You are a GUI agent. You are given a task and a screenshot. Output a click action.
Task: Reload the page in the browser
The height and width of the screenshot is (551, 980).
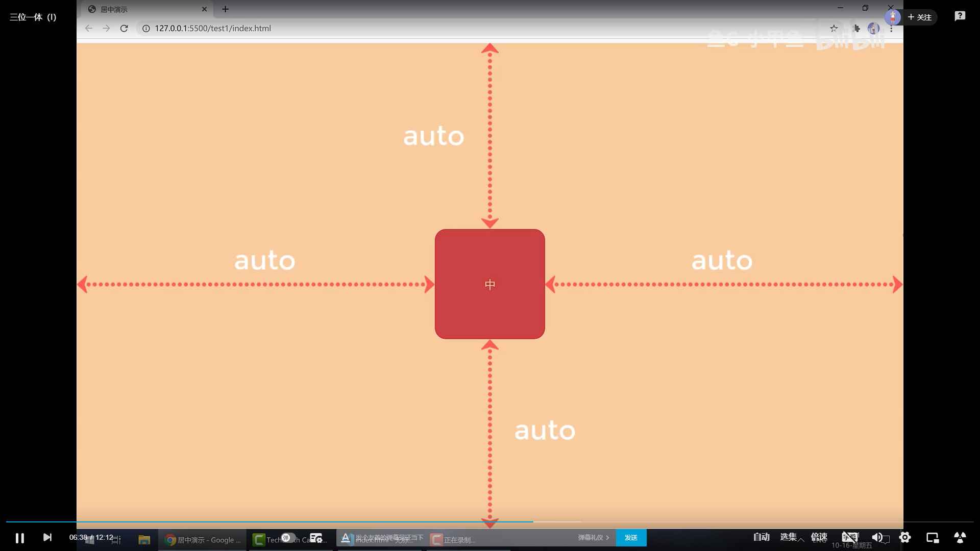point(124,29)
